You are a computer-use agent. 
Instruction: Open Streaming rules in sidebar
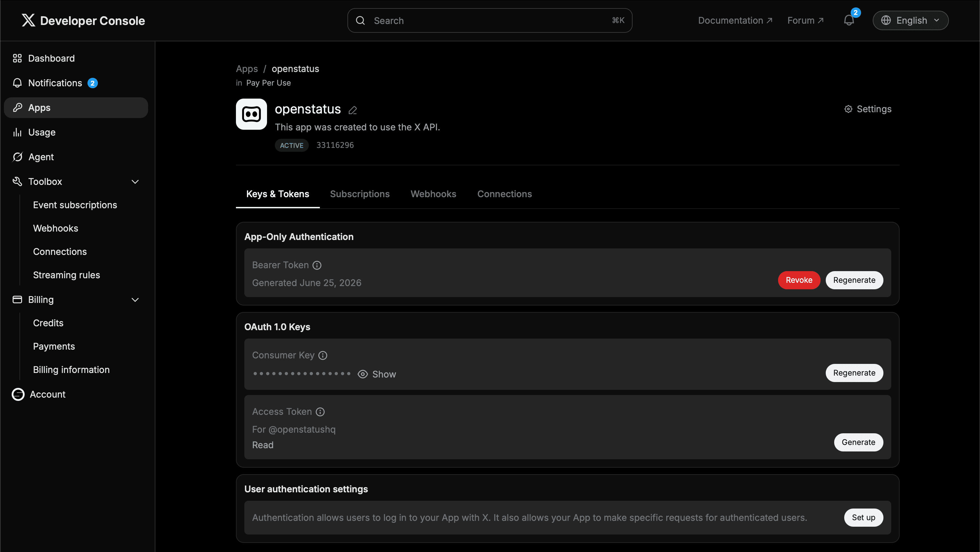[66, 275]
